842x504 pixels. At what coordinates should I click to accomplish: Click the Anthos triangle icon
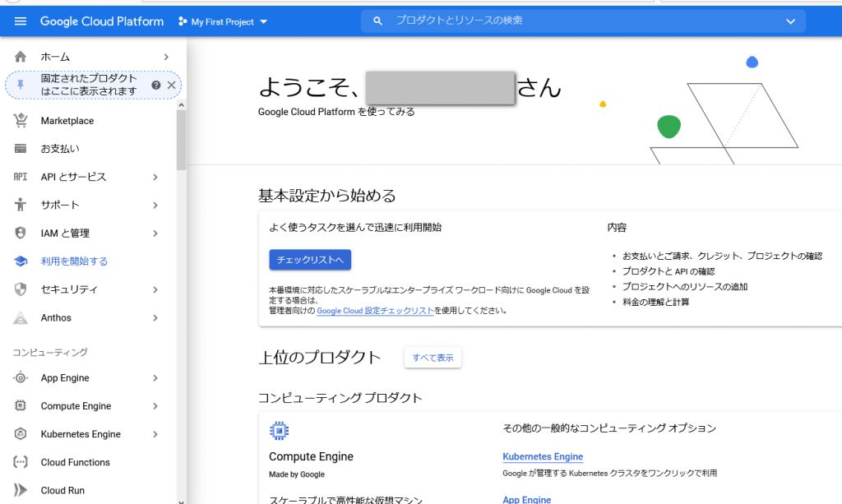click(21, 317)
